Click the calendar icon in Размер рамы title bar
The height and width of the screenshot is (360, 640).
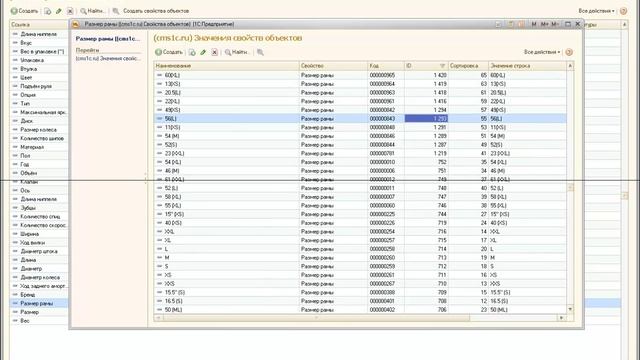(x=521, y=24)
